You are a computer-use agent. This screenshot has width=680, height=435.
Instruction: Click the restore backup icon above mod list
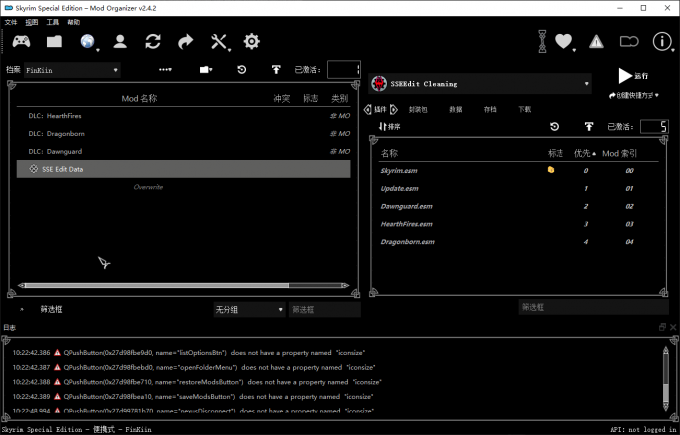pos(242,69)
